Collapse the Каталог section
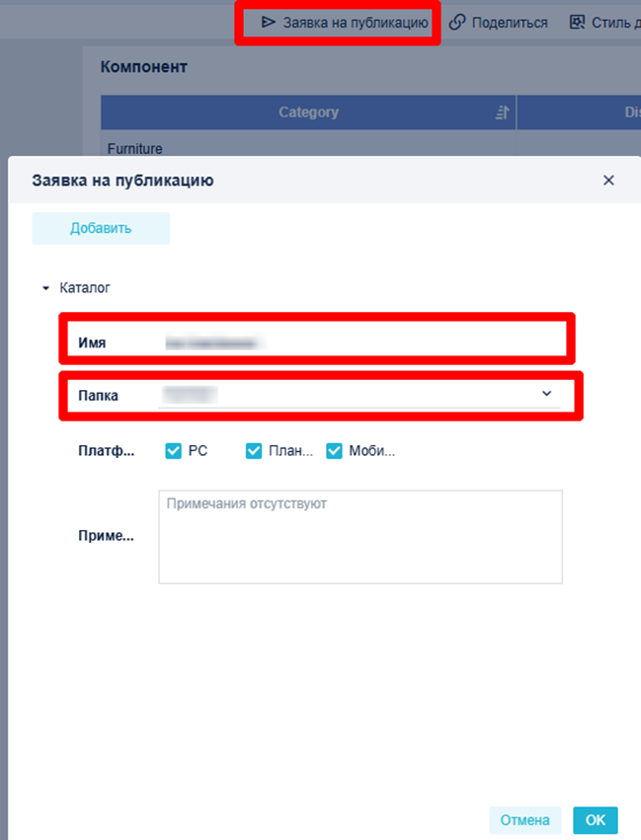 46,288
